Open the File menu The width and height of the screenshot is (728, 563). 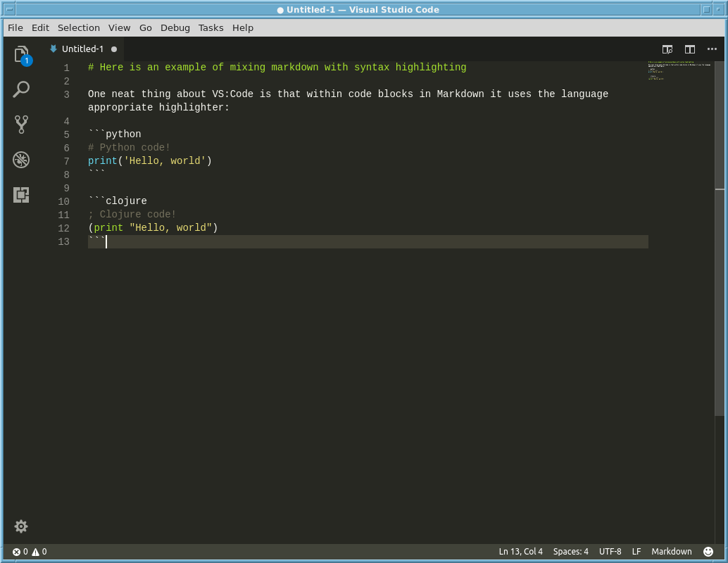pyautogui.click(x=15, y=28)
